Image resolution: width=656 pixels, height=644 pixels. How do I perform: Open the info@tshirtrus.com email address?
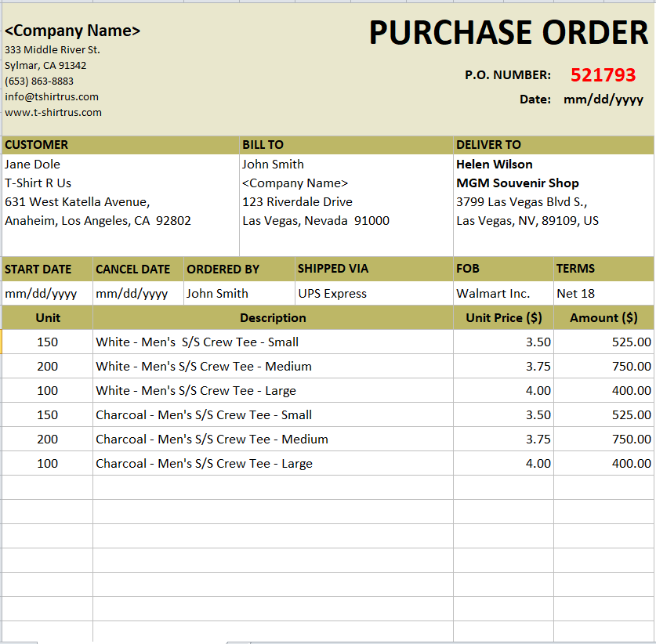pyautogui.click(x=52, y=97)
